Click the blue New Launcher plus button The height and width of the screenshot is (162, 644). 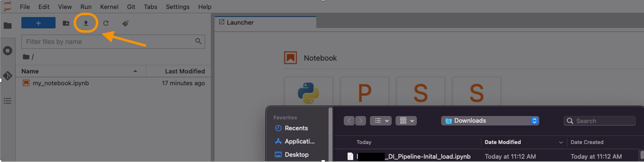38,23
